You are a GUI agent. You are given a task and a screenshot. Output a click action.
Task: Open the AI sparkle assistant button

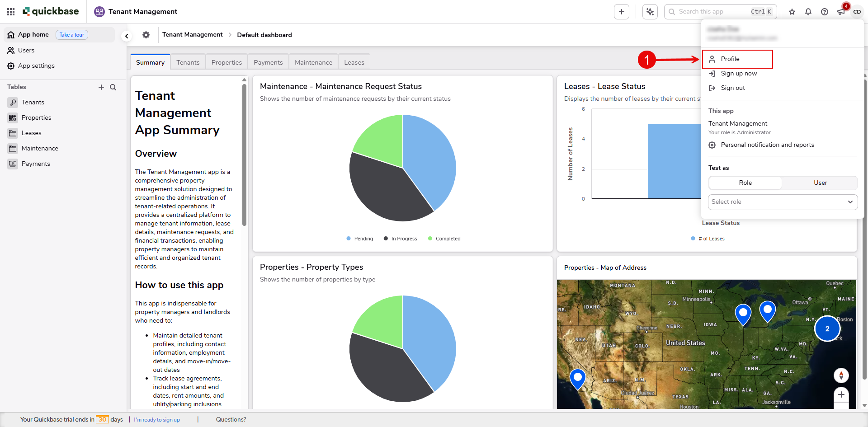click(650, 12)
